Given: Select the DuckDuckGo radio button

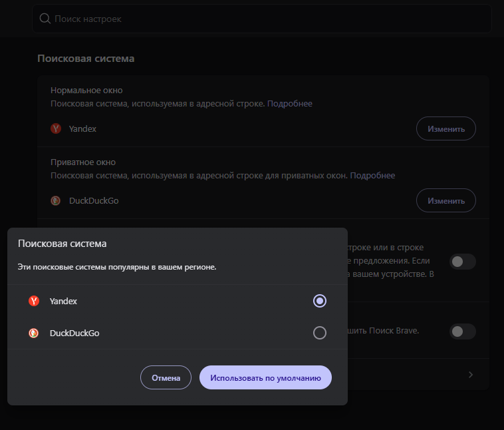Looking at the screenshot, I should click(320, 333).
